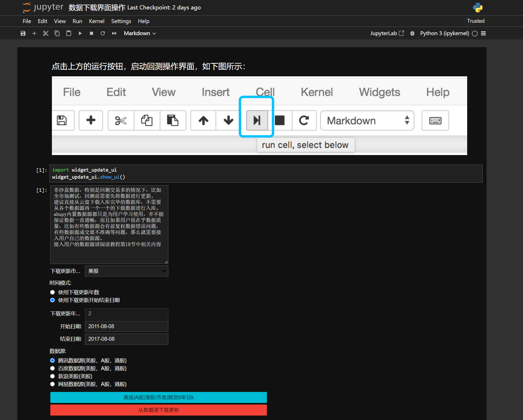This screenshot has height=420, width=523.
Task: Select 使用下载更新年数 radio option
Action: click(52, 292)
